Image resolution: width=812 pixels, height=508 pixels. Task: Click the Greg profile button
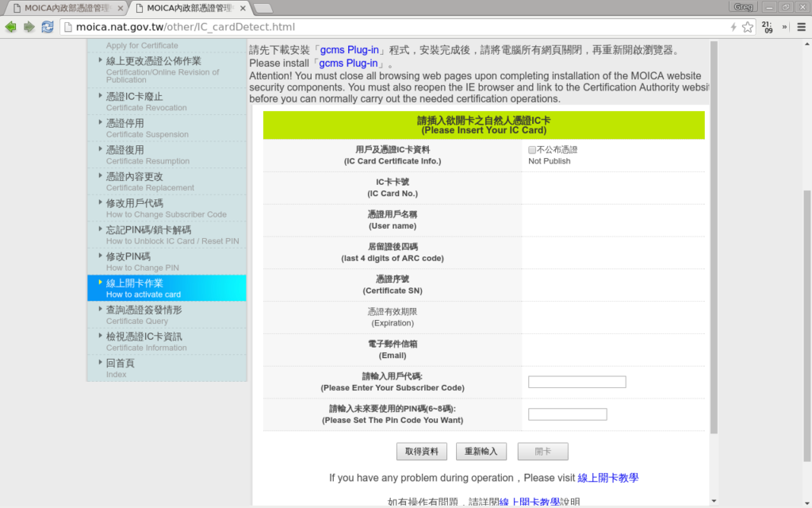click(x=743, y=6)
